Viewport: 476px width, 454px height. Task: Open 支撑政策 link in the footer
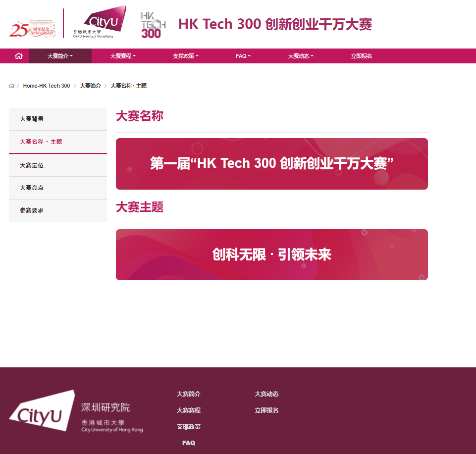189,427
